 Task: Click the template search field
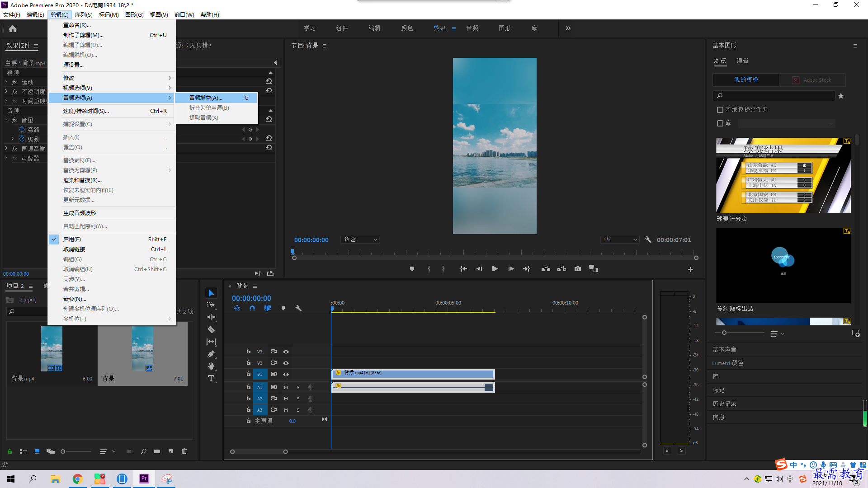pyautogui.click(x=774, y=96)
